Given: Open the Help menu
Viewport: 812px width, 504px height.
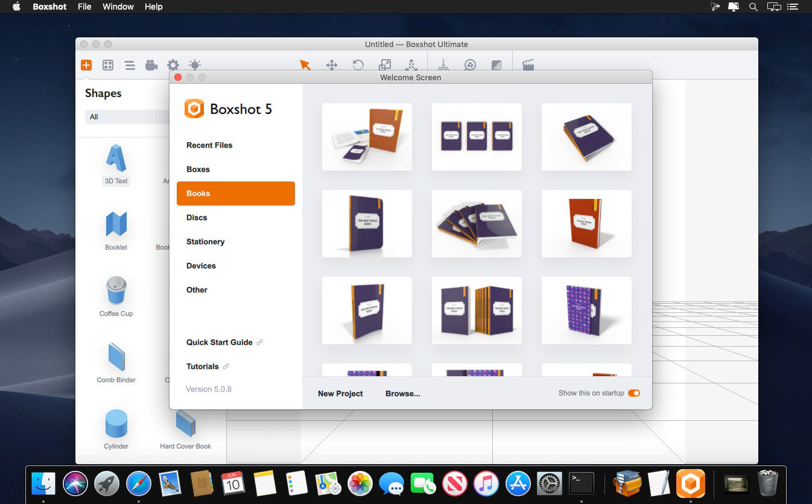Looking at the screenshot, I should coord(154,7).
